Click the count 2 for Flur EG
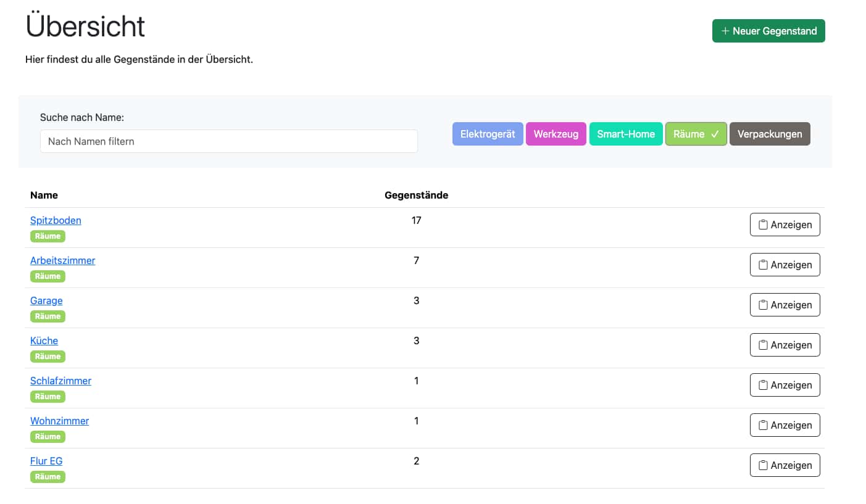 point(416,461)
